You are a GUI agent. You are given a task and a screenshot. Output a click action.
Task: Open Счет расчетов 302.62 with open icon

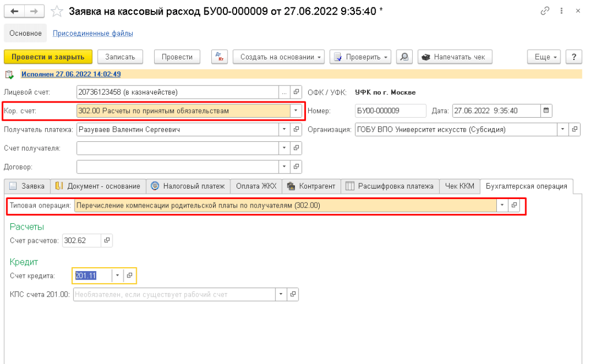[x=107, y=241]
